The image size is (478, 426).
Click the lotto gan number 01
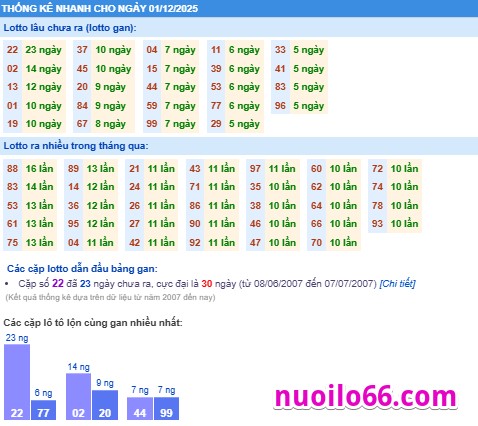(x=12, y=106)
